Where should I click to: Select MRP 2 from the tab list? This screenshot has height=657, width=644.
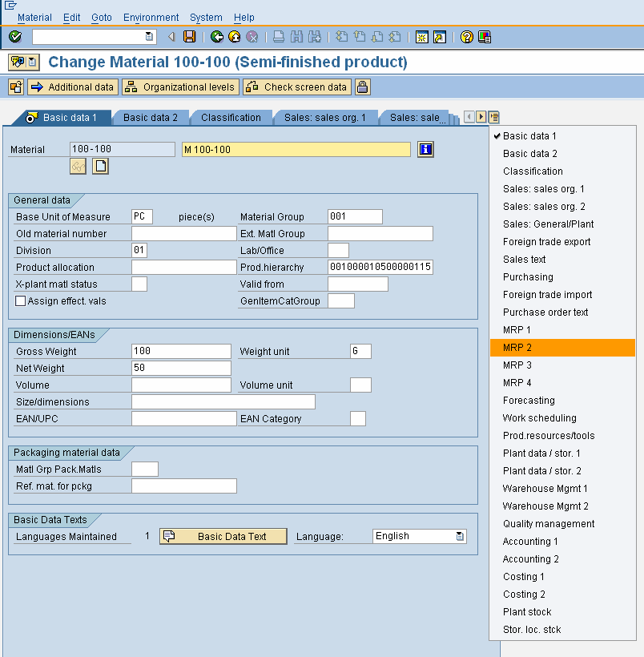(x=517, y=348)
